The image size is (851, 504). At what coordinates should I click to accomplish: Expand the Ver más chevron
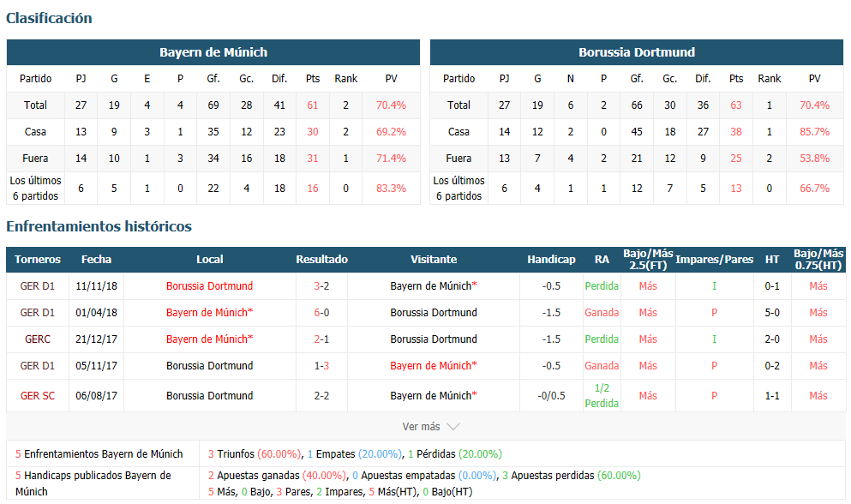(452, 427)
